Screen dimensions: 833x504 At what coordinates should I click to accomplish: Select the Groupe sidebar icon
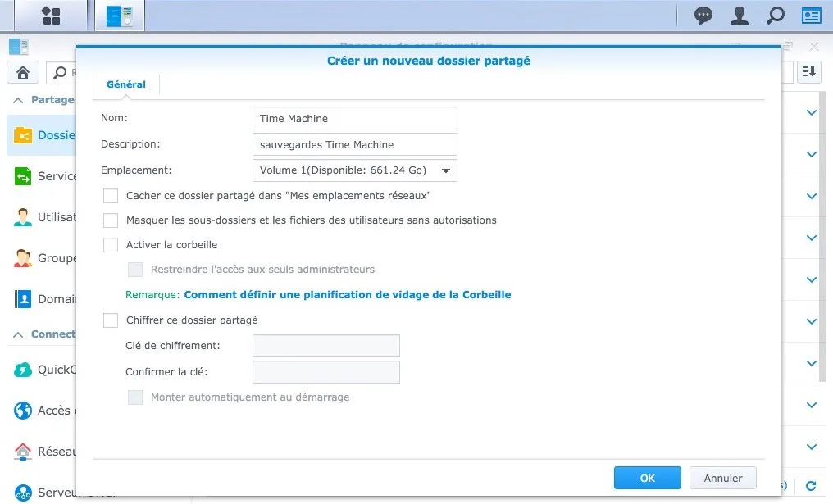(x=22, y=258)
